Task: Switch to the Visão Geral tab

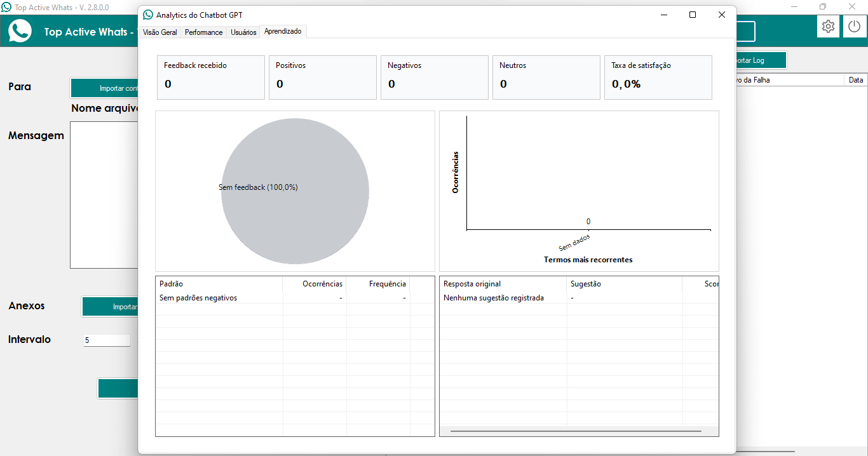Action: coord(160,32)
